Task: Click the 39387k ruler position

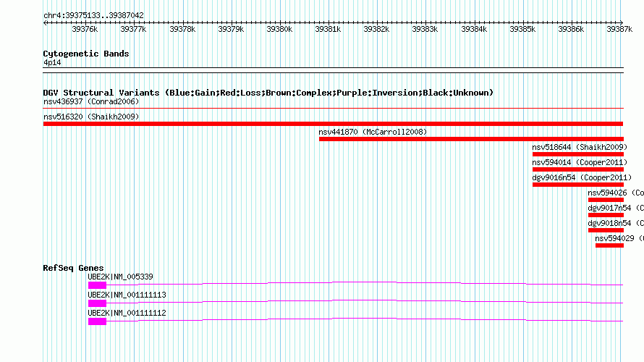Action: pos(619,29)
